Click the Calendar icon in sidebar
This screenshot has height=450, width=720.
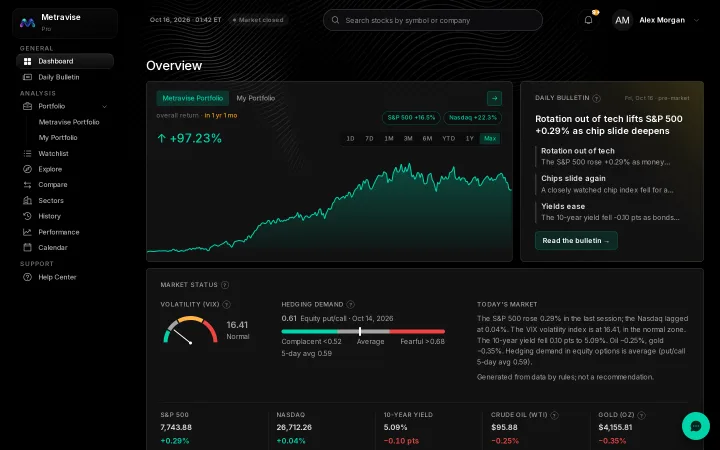coord(28,248)
